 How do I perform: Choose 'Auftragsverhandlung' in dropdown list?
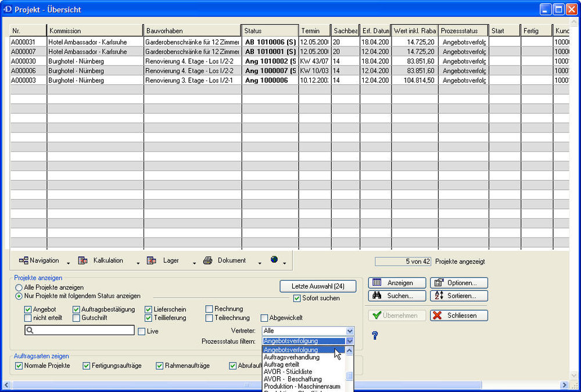(304, 357)
